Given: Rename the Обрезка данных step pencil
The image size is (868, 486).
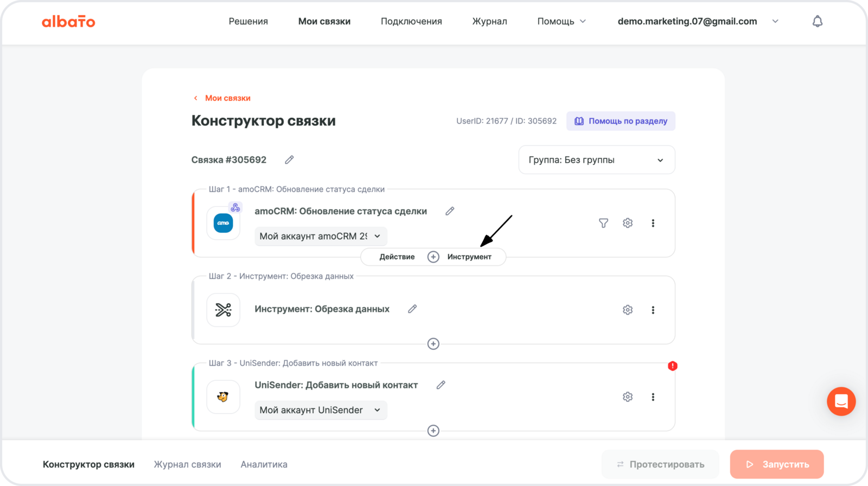Looking at the screenshot, I should tap(412, 309).
